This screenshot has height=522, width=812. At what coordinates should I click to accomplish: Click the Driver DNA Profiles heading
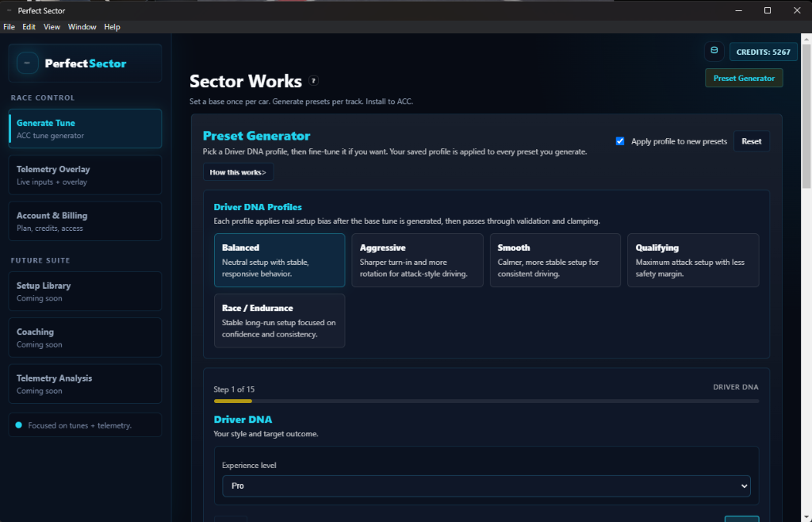pyautogui.click(x=258, y=207)
